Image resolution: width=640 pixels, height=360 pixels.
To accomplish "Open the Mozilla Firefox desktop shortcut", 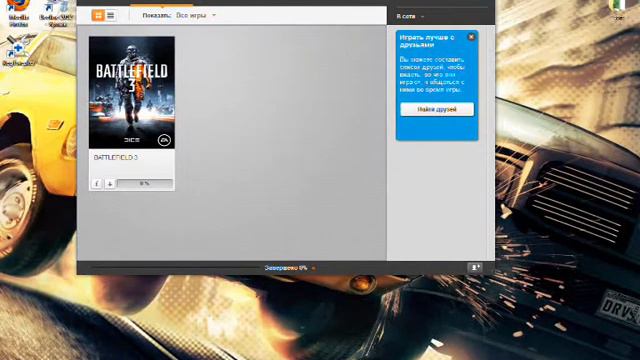I will click(x=18, y=13).
